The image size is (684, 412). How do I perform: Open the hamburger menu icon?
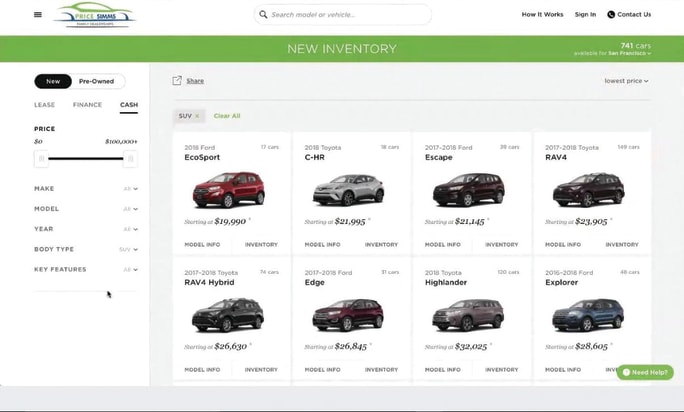[x=38, y=15]
